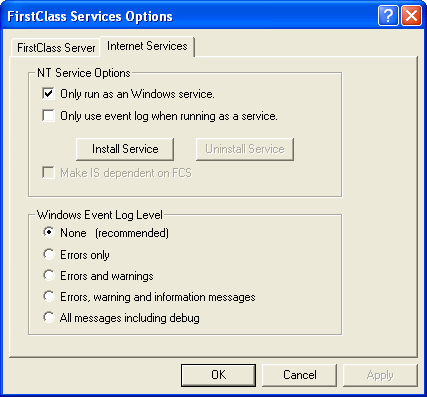This screenshot has height=397, width=427.
Task: Click the Install Service button
Action: click(x=125, y=149)
